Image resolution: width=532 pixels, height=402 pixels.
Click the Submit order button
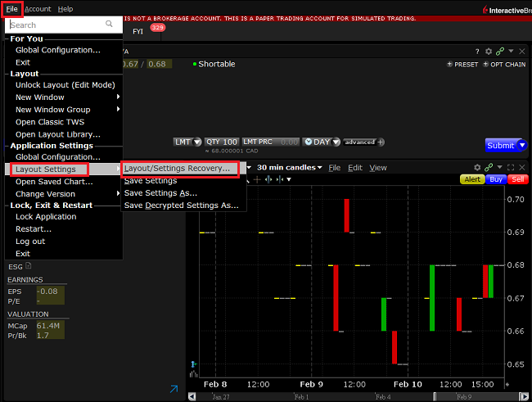[500, 145]
